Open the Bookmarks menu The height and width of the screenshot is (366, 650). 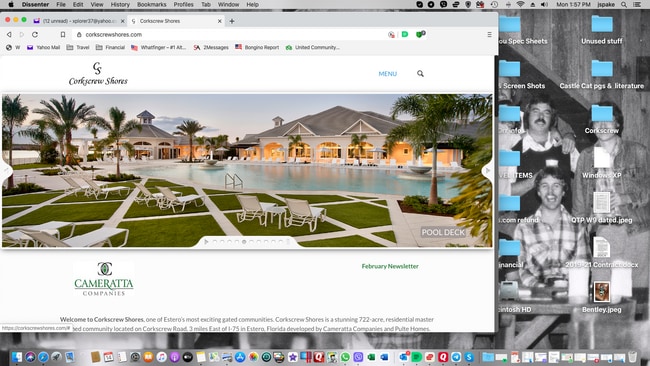[152, 5]
